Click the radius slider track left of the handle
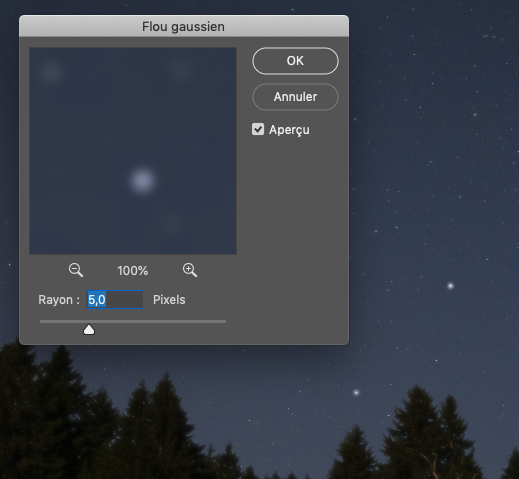 (61, 322)
